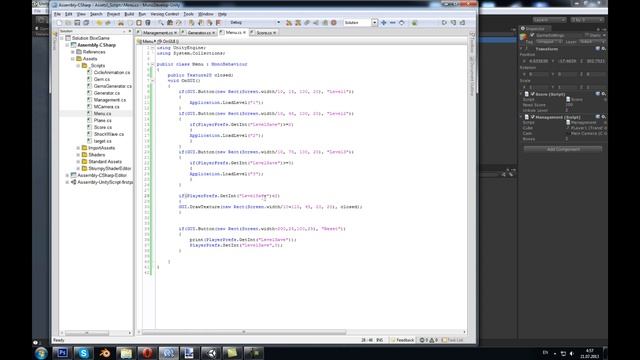Click the red Stop toolbar icon
640x360 pixels.
(x=334, y=23)
